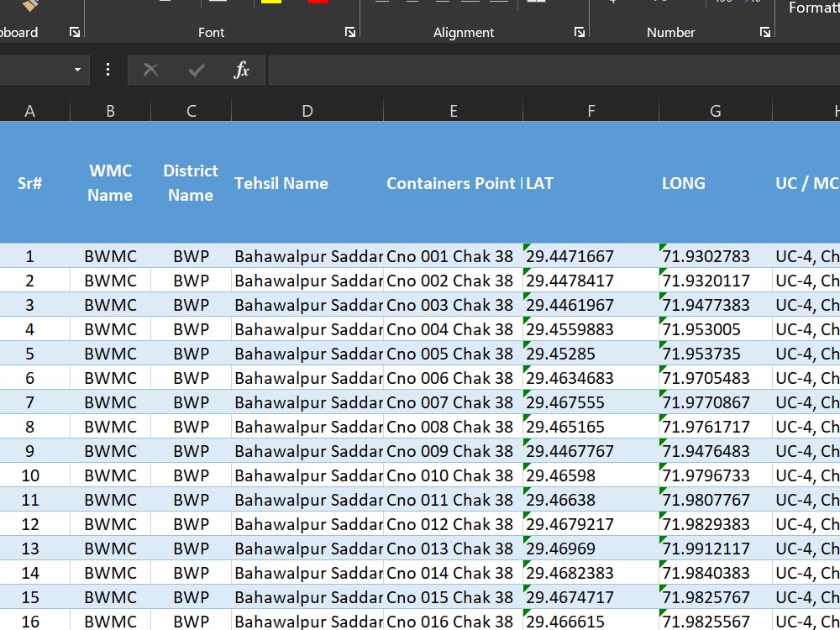The image size is (840, 630).
Task: Select column C header
Action: point(192,112)
